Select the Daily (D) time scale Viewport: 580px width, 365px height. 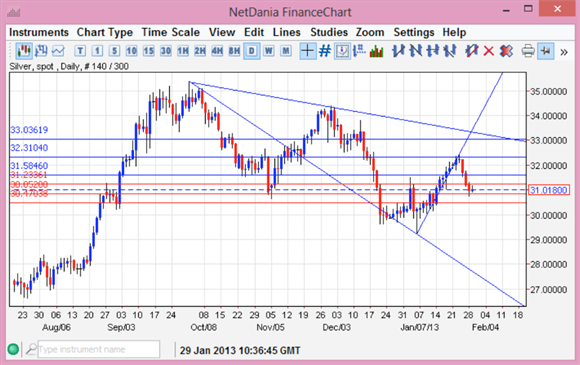pos(252,51)
